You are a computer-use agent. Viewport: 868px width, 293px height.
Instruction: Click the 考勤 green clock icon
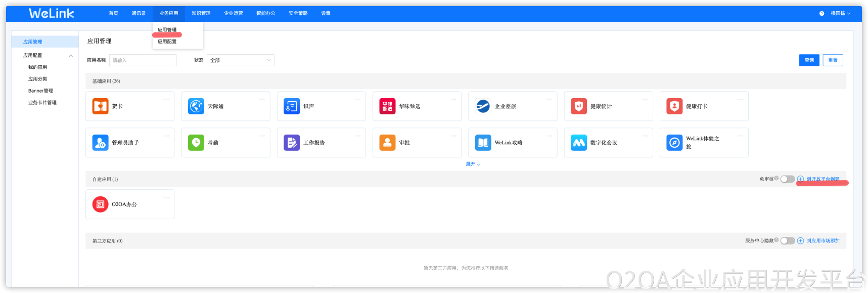tap(196, 143)
